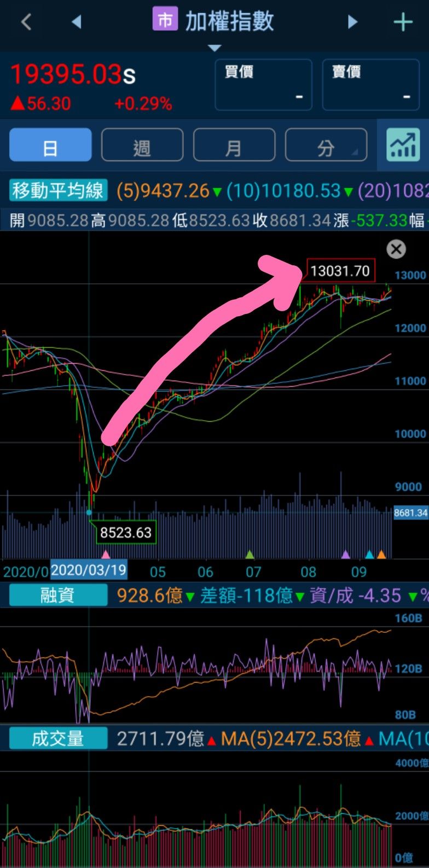Image resolution: width=429 pixels, height=868 pixels.
Task: Add the index with the plus icon
Action: [x=403, y=22]
